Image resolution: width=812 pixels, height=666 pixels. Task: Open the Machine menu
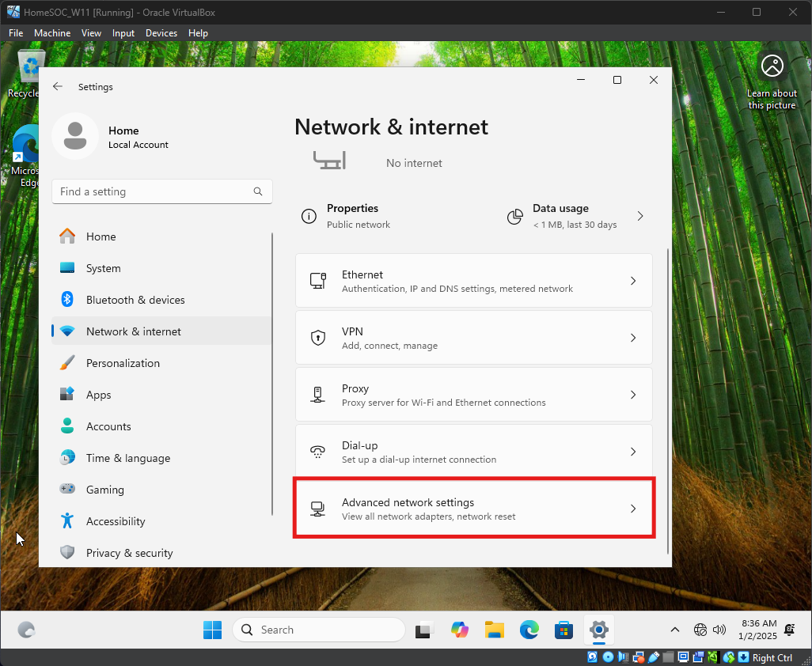tap(52, 33)
